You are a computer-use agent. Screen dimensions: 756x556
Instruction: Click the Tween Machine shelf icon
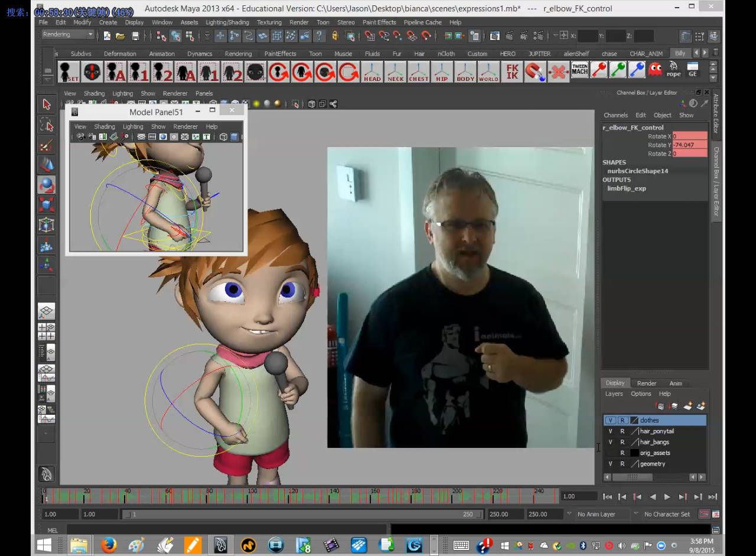(580, 70)
